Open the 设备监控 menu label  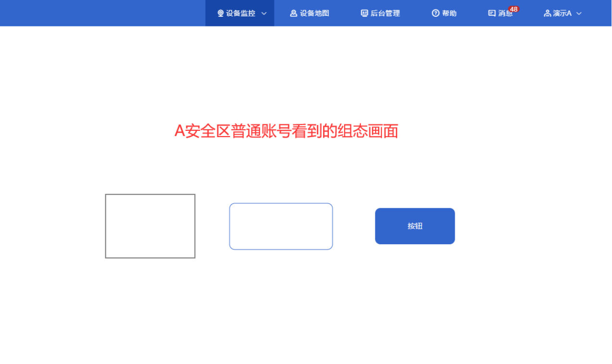point(241,13)
